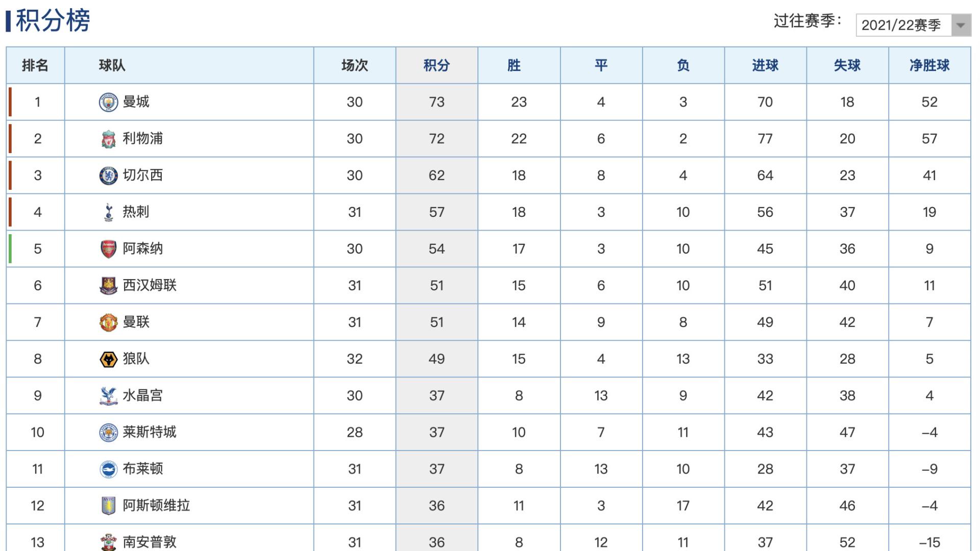Click the Liverpool club crest icon
980x551 pixels.
(108, 139)
